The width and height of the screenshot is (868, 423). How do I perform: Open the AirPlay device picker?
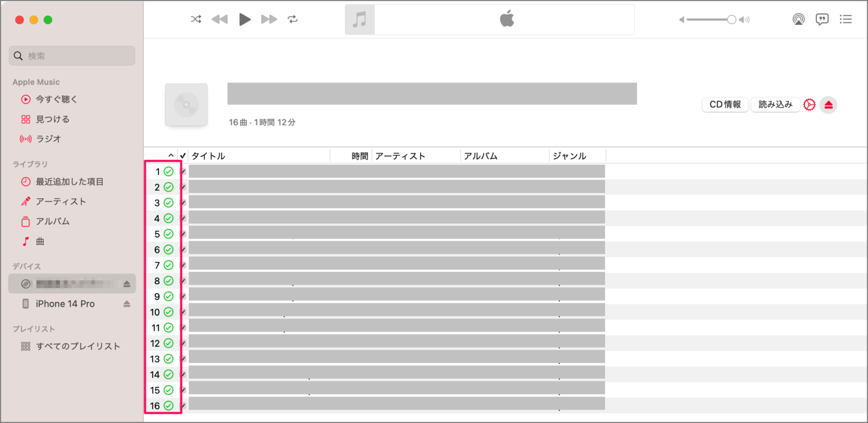click(x=798, y=19)
